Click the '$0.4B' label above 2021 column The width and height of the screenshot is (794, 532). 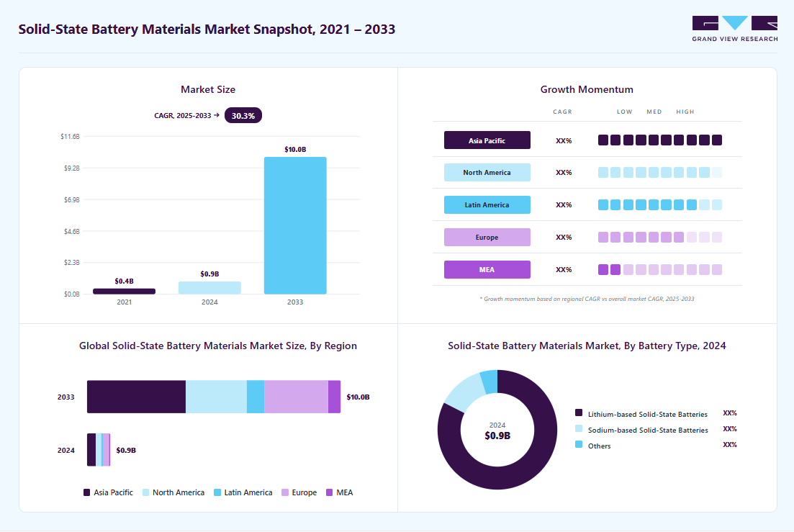pyautogui.click(x=124, y=281)
